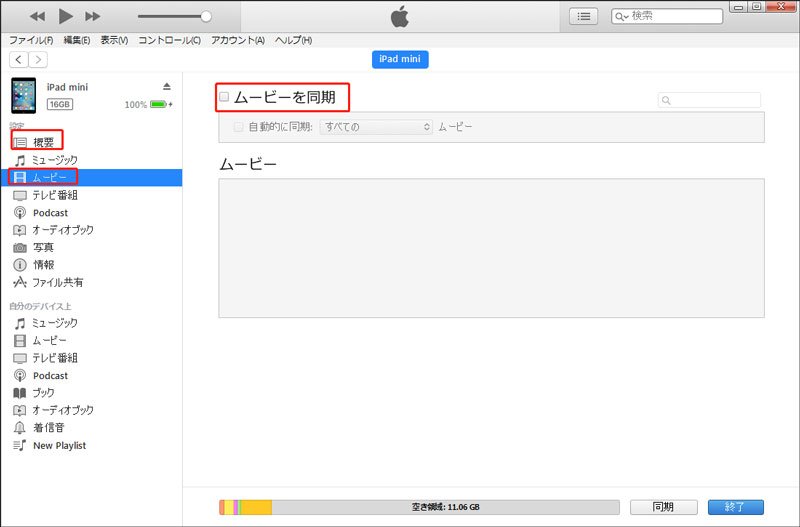Click the iPad mini device thumbnail
Screen dimensions: 800x527
23,95
